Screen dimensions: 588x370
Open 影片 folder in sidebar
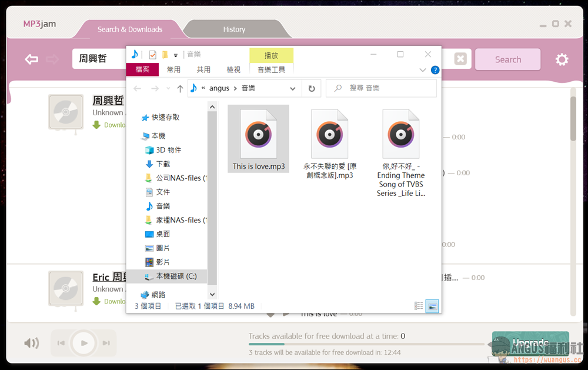[x=163, y=262]
